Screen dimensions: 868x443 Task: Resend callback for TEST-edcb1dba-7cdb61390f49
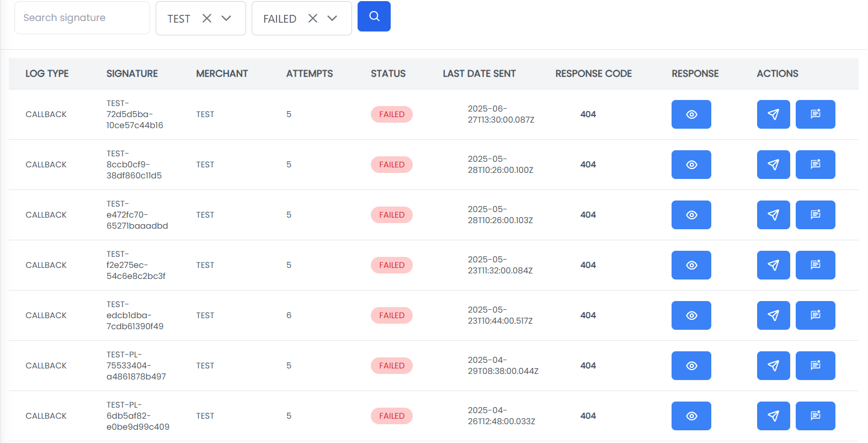coord(774,315)
